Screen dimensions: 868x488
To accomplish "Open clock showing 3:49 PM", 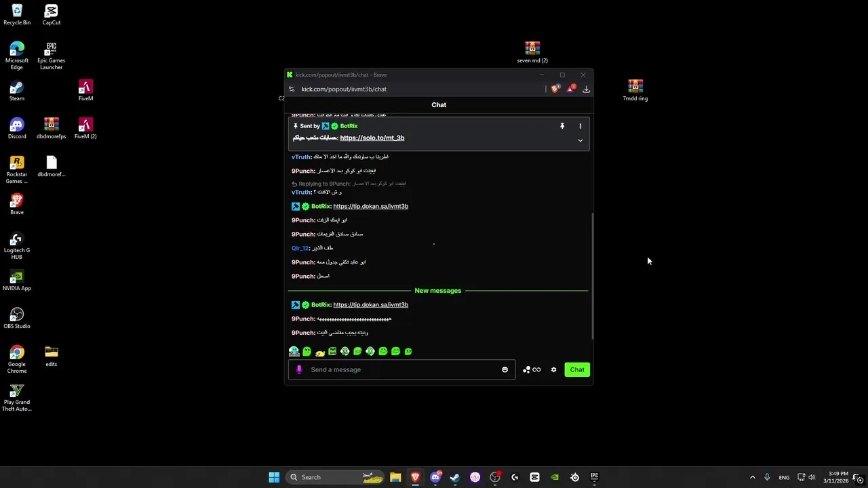I will point(835,477).
